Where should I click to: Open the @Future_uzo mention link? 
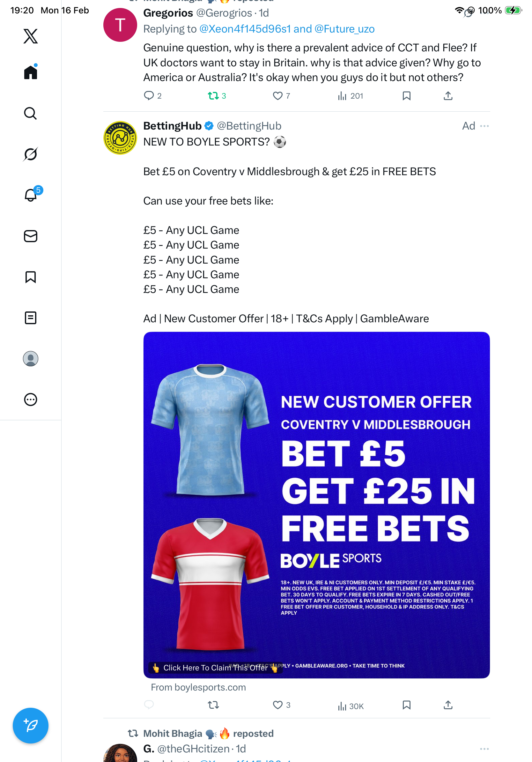tap(344, 29)
